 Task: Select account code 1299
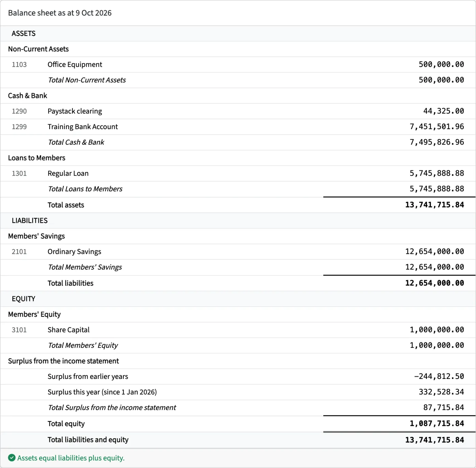pyautogui.click(x=19, y=127)
